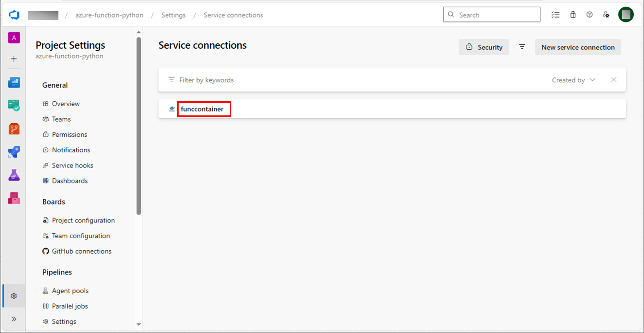
Task: Toggle the filter bar icon next to Security
Action: coord(522,47)
